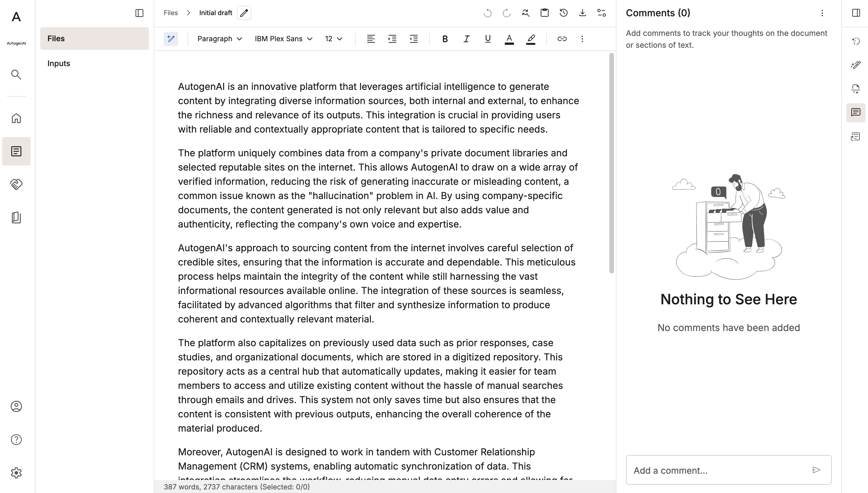Image resolution: width=868 pixels, height=493 pixels.
Task: Select the Inputs tab
Action: click(94, 63)
